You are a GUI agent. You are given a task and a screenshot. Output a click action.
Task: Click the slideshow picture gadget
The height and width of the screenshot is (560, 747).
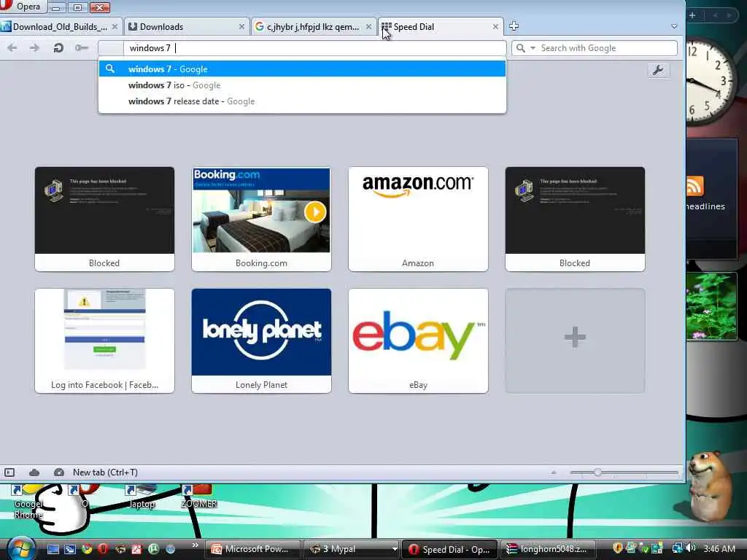[x=711, y=307]
